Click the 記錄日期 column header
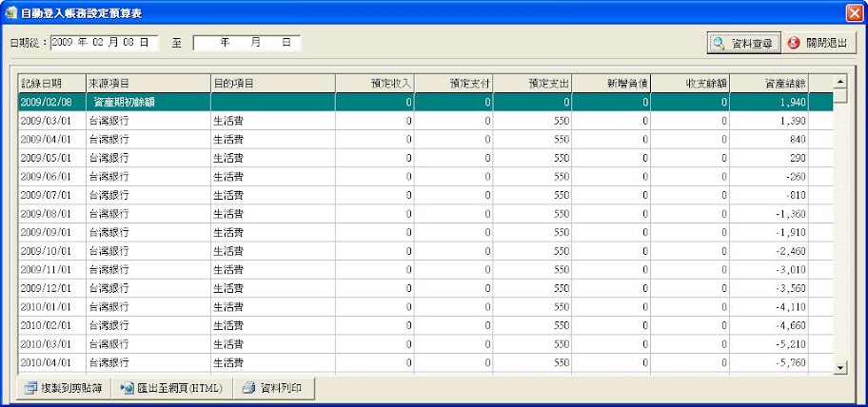 pyautogui.click(x=52, y=84)
